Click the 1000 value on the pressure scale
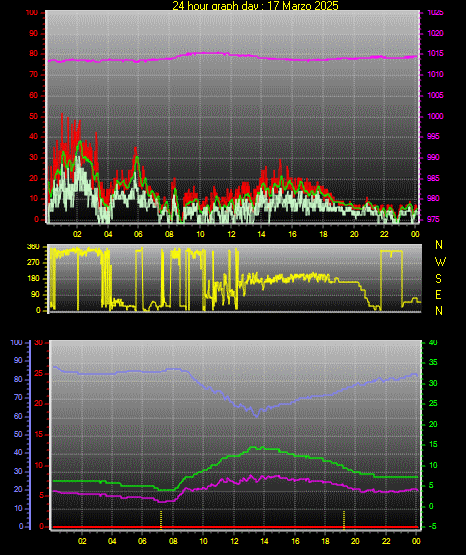466x555 pixels. (435, 116)
